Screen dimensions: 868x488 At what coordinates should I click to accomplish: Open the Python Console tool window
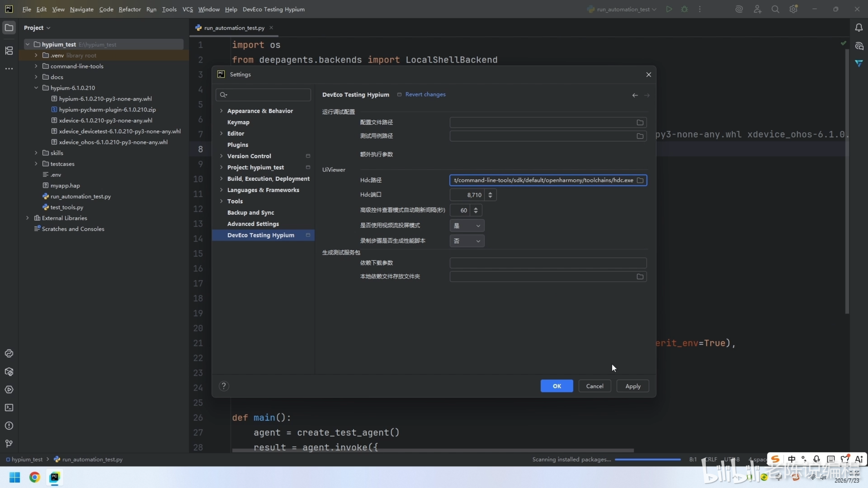pyautogui.click(x=9, y=353)
